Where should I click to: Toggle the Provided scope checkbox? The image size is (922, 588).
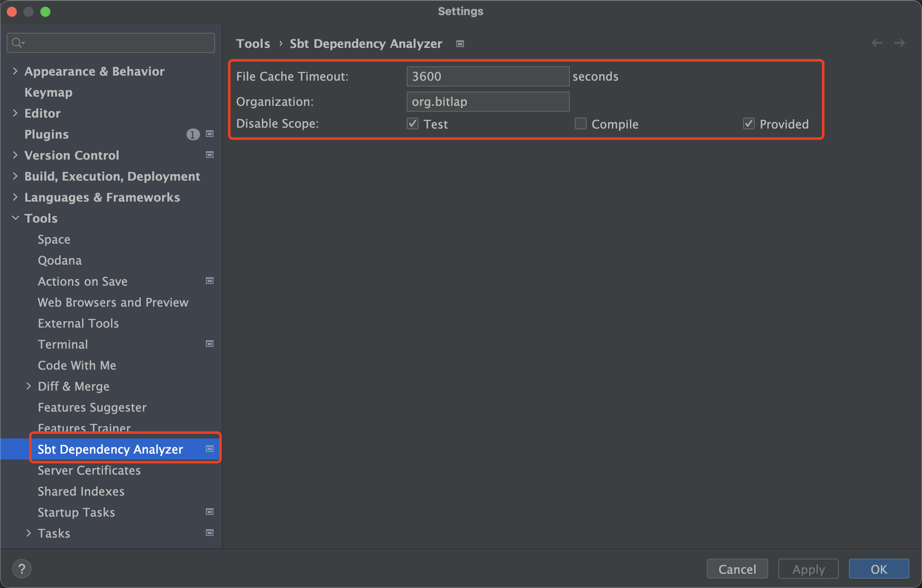749,123
